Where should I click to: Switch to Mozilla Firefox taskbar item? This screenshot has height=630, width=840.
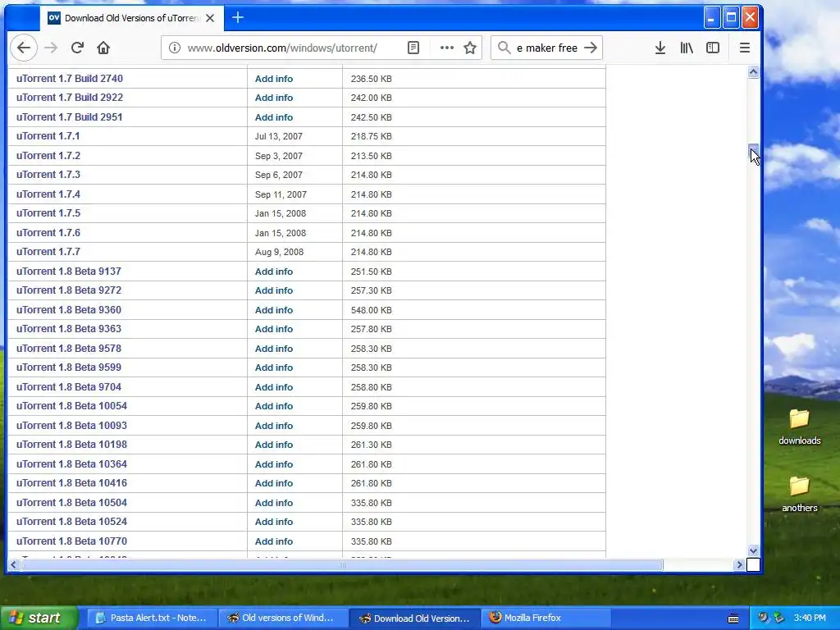545,618
